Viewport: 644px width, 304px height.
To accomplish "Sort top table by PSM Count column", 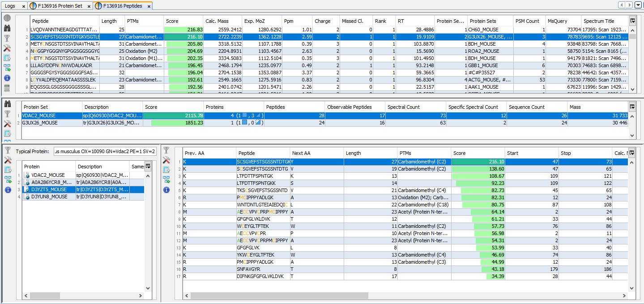I will tap(529, 21).
